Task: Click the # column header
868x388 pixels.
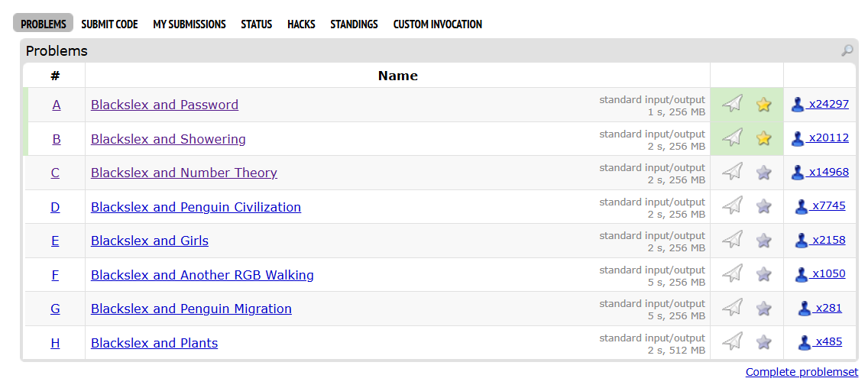Action: pos(55,76)
